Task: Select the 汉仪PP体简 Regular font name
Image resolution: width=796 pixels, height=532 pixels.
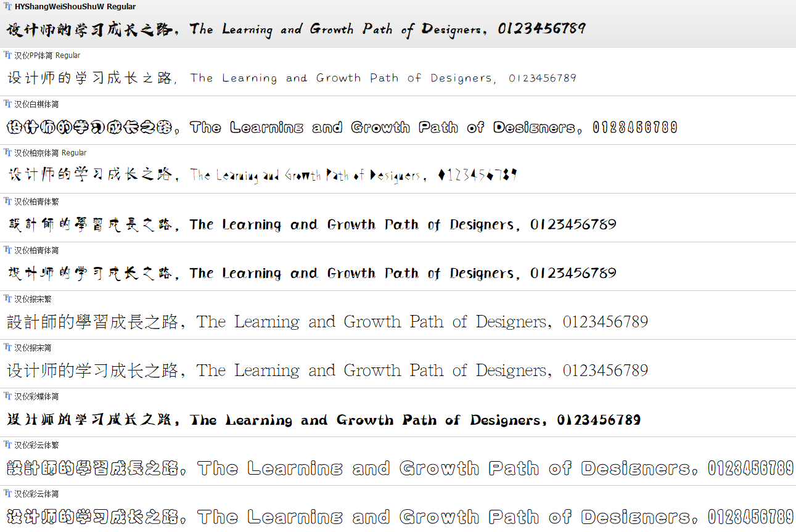Action: (47, 55)
